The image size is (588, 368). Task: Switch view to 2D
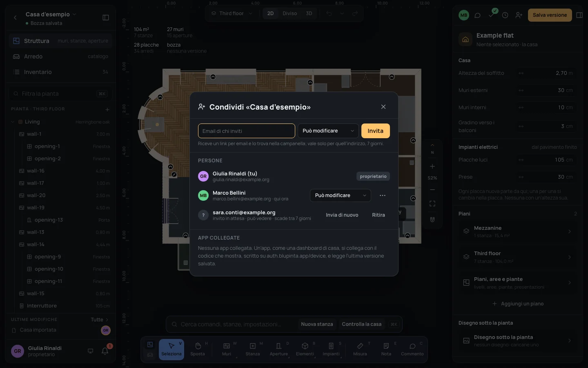point(270,13)
